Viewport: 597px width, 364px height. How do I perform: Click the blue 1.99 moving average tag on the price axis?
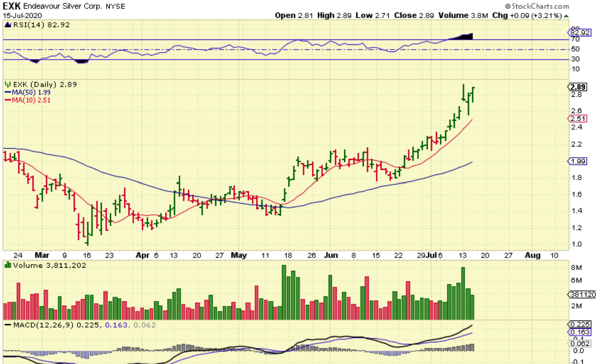coord(578,161)
